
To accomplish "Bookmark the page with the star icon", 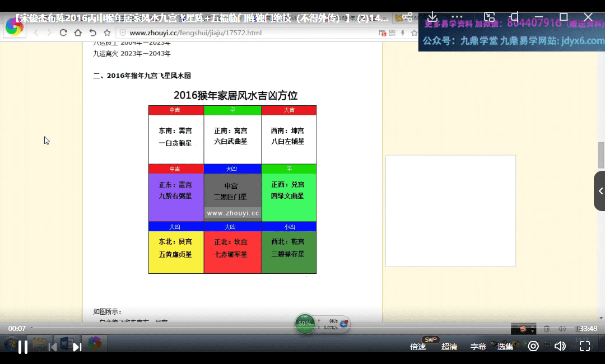I will [x=107, y=33].
